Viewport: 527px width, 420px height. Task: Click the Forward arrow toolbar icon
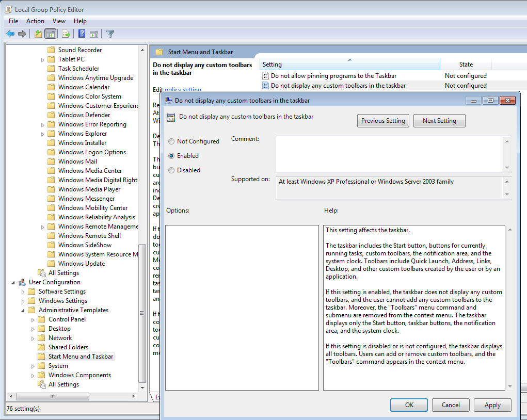22,34
